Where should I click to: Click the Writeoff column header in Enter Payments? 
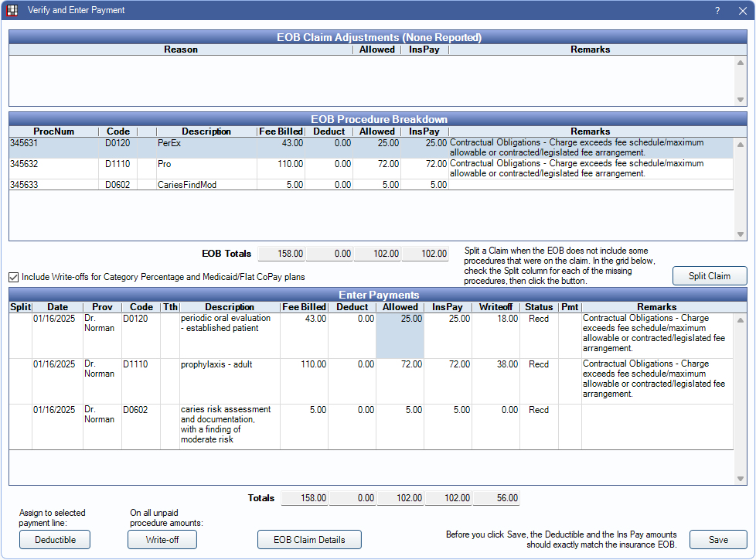(x=495, y=307)
